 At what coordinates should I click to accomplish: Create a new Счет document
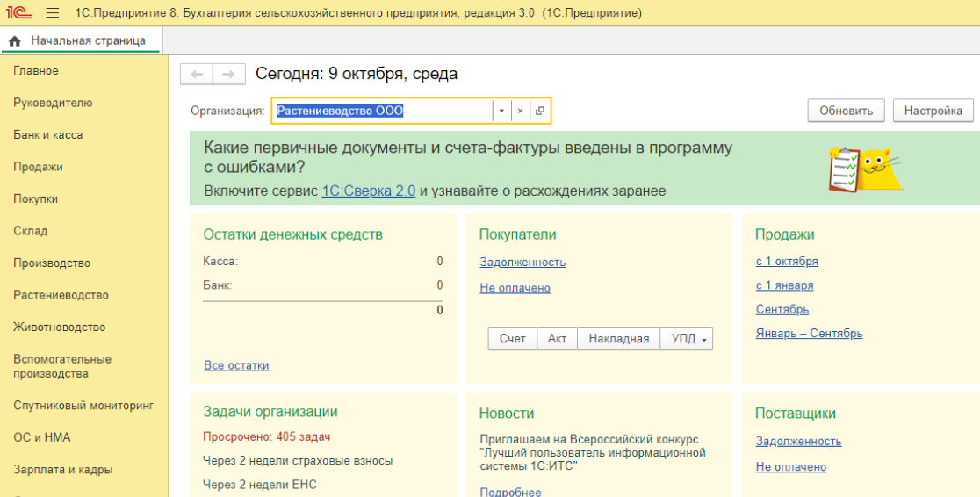[513, 339]
